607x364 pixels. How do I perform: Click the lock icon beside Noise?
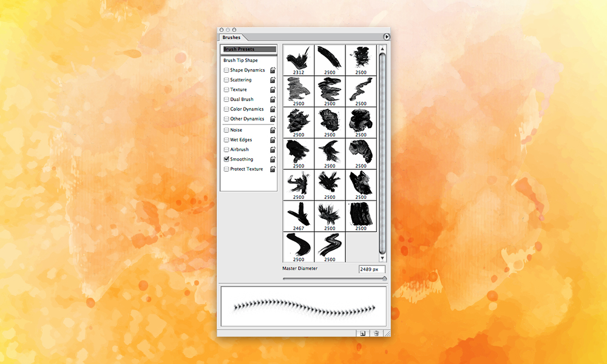pyautogui.click(x=272, y=129)
